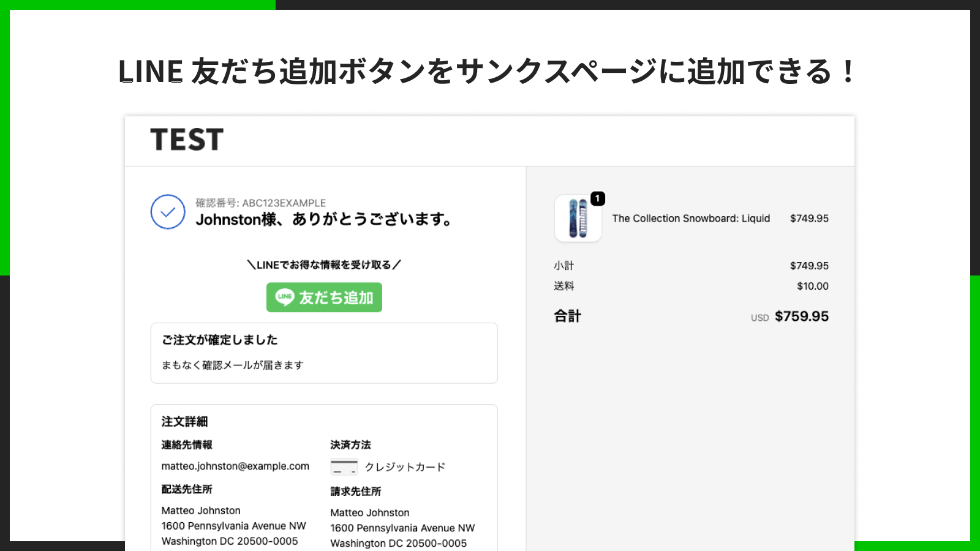Screen dimensions: 980x551
Task: Click the ご注文が確定しました heading
Action: pos(219,340)
